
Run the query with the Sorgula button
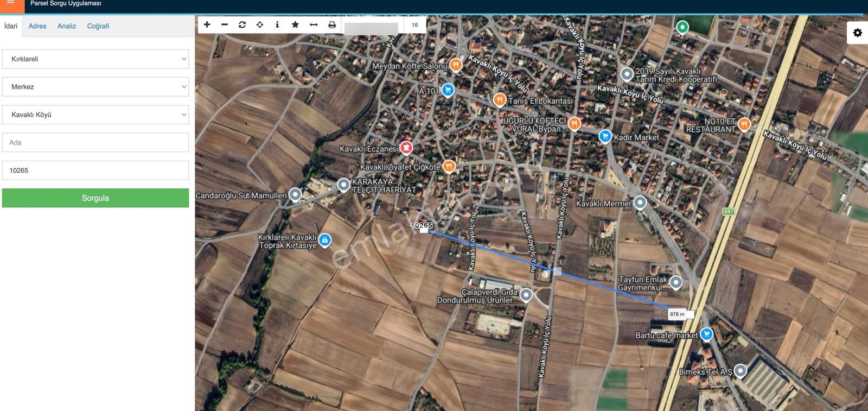95,198
